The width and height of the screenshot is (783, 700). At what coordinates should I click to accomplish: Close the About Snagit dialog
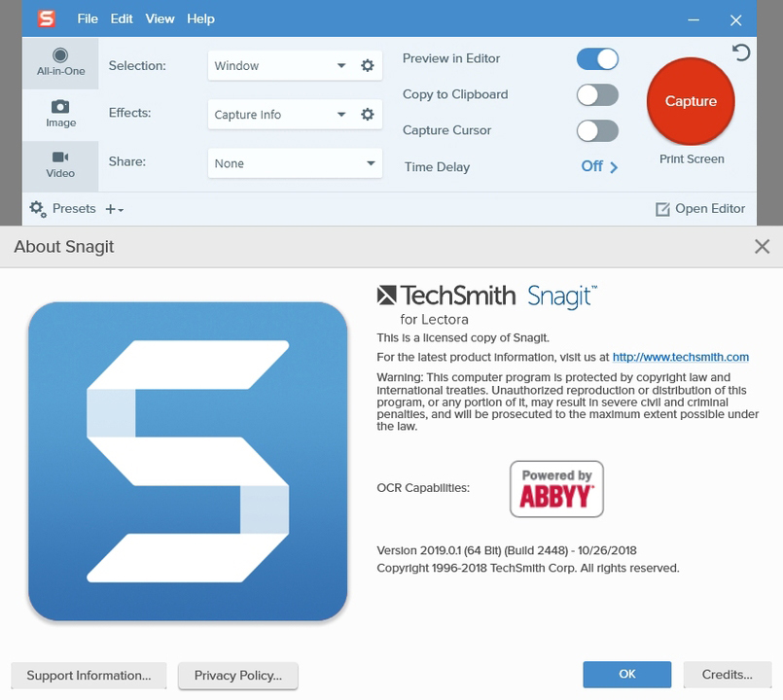pos(762,246)
